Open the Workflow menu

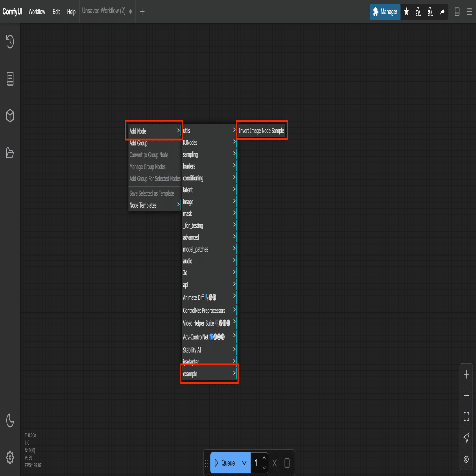point(37,12)
